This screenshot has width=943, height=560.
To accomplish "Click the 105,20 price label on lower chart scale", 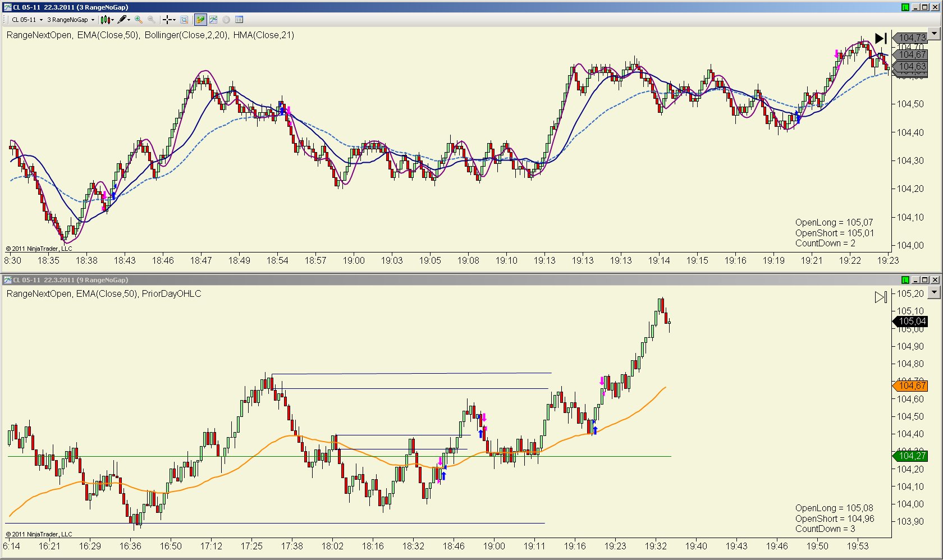I will (x=910, y=293).
